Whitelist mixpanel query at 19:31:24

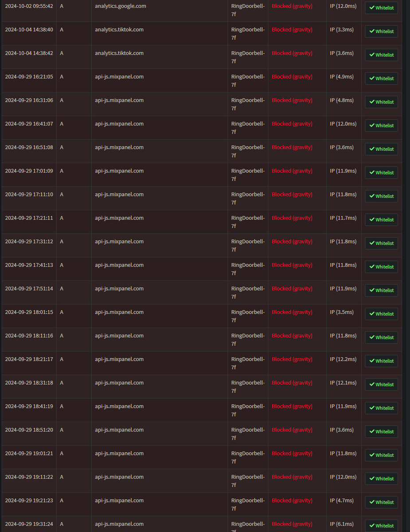click(381, 525)
